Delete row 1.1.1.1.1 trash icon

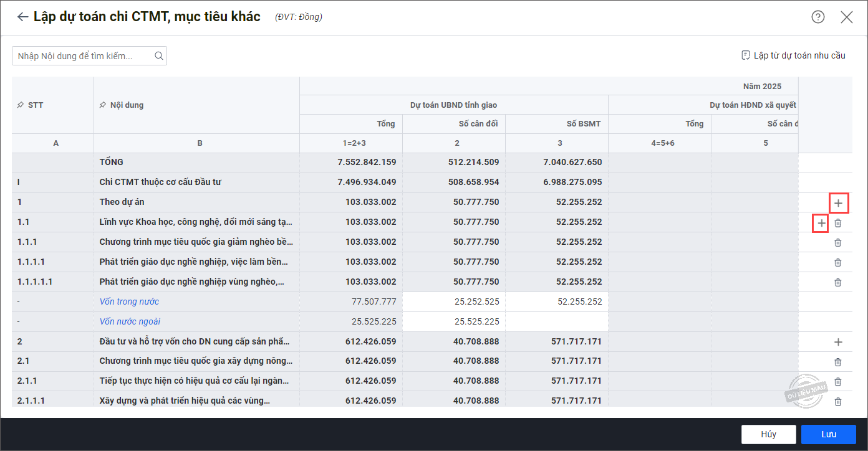pyautogui.click(x=838, y=282)
